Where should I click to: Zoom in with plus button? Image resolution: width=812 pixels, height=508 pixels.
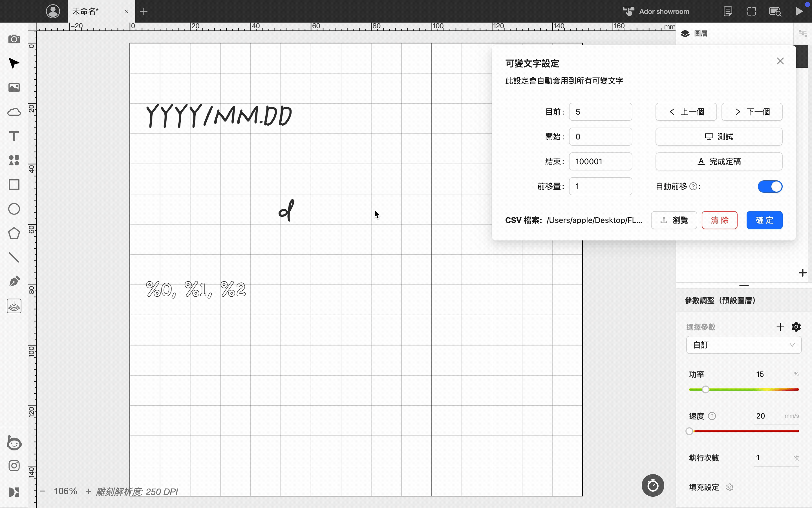88,491
